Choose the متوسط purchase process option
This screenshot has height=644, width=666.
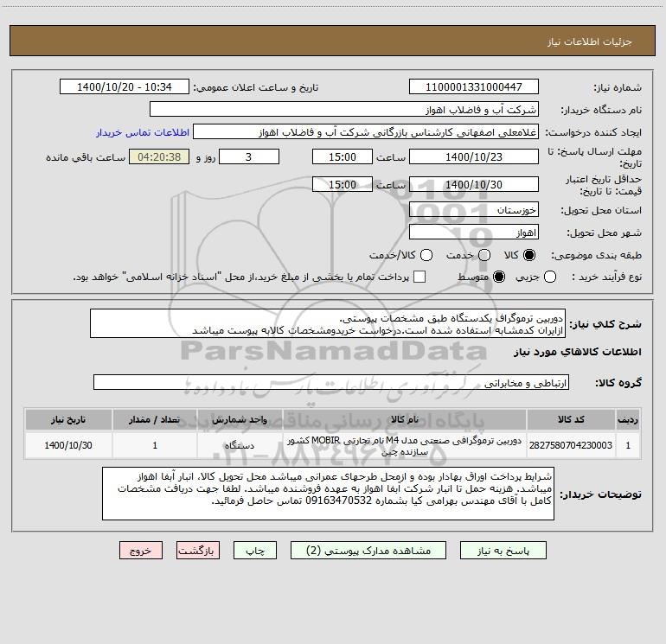pyautogui.click(x=499, y=277)
